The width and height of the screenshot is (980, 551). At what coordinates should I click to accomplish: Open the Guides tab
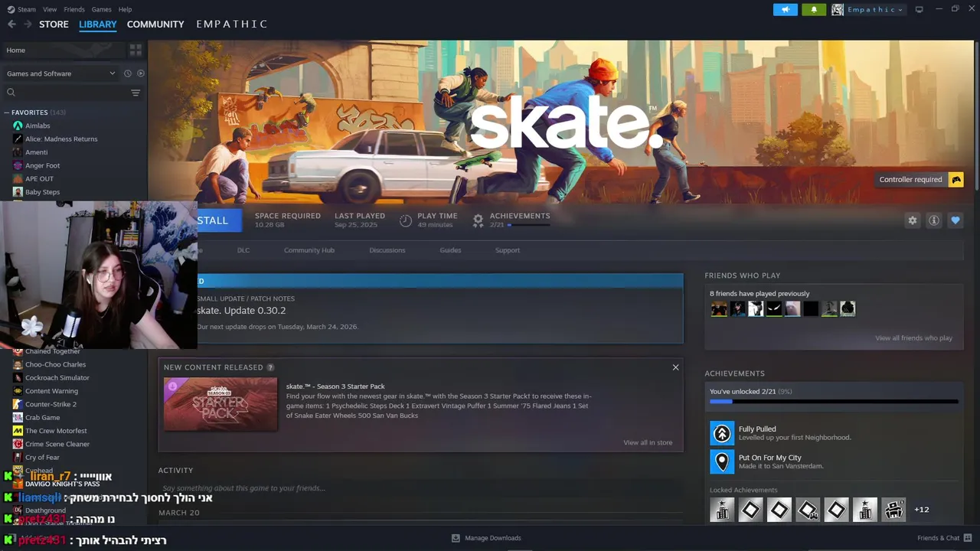[450, 250]
